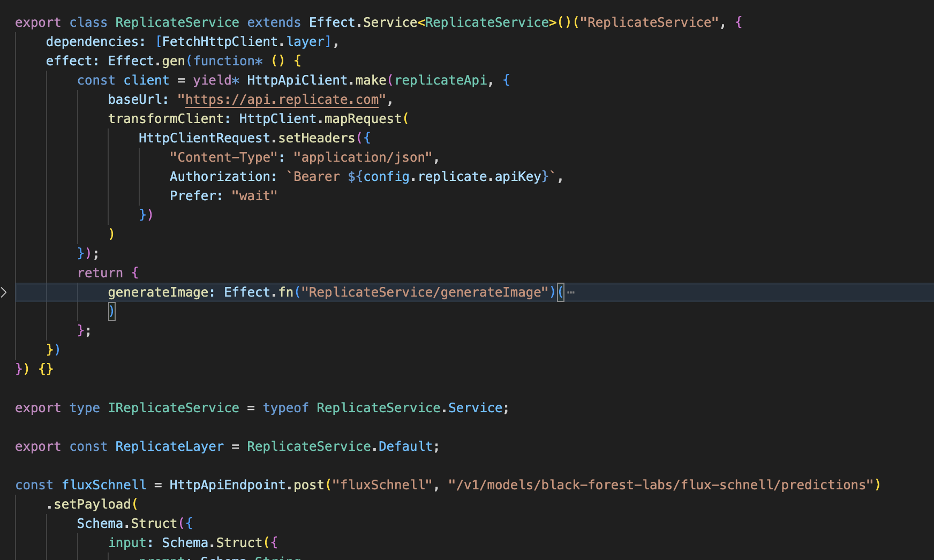Image resolution: width=934 pixels, height=560 pixels.
Task: Place cursor on "yield*" keyword
Action: coord(216,80)
